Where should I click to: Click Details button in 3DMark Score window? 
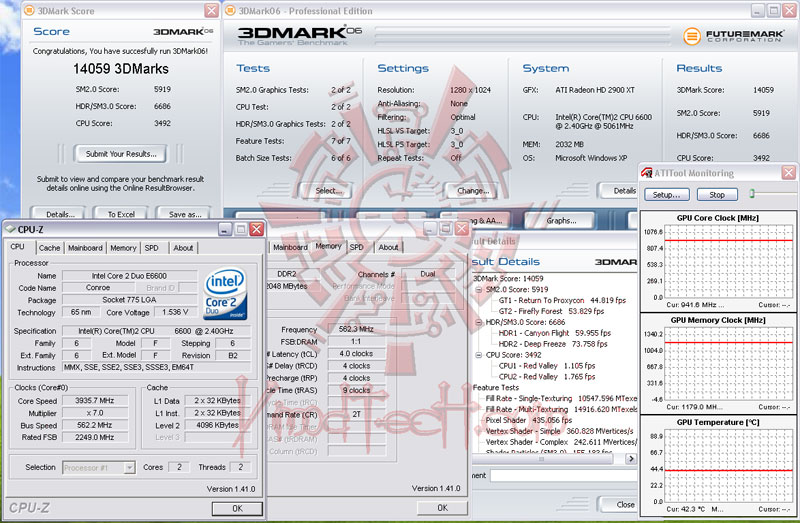pyautogui.click(x=60, y=214)
